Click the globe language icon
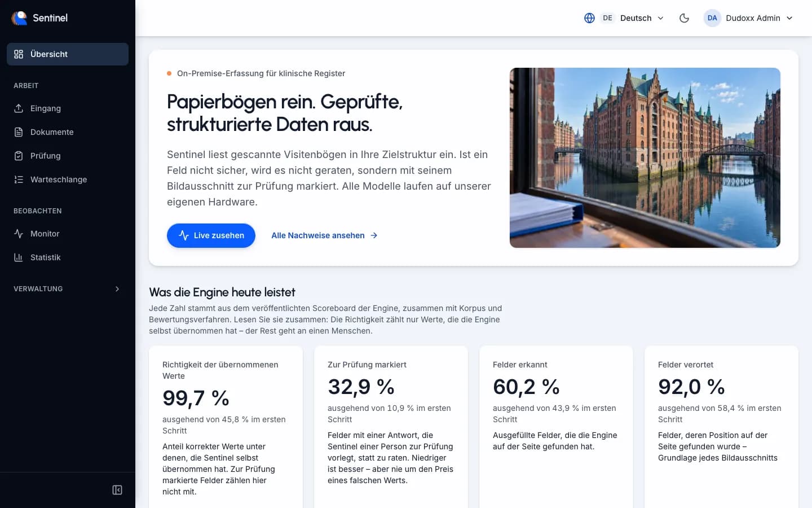 point(589,18)
